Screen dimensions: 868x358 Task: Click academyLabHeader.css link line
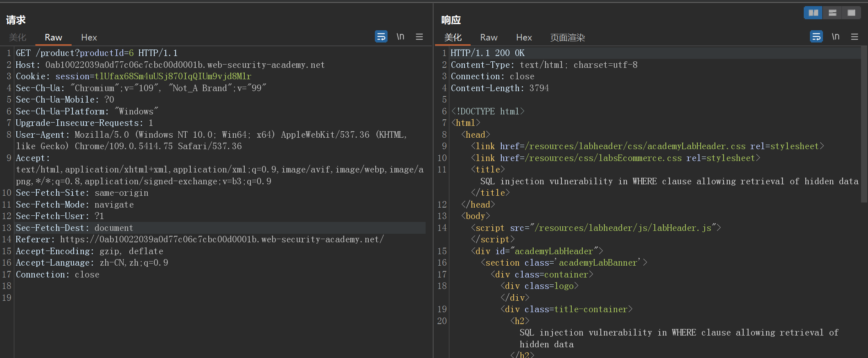pos(647,146)
